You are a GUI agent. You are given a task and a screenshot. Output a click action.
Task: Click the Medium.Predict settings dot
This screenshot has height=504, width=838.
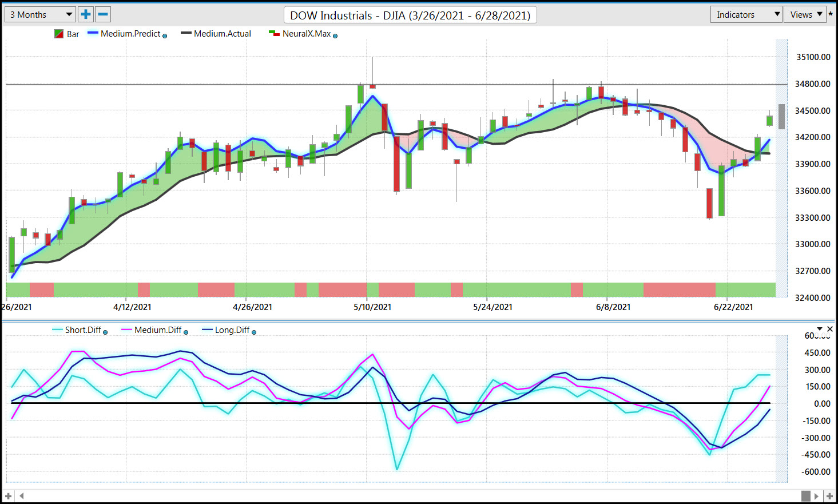coord(165,36)
